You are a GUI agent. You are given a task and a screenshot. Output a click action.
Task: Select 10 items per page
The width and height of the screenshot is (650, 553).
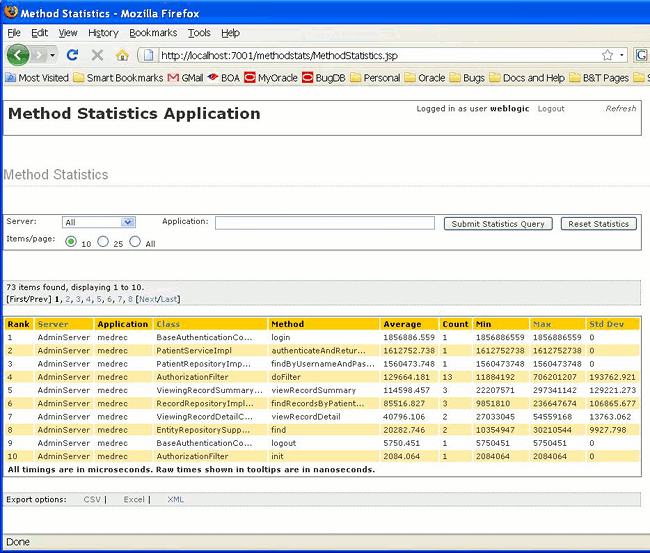(x=71, y=242)
